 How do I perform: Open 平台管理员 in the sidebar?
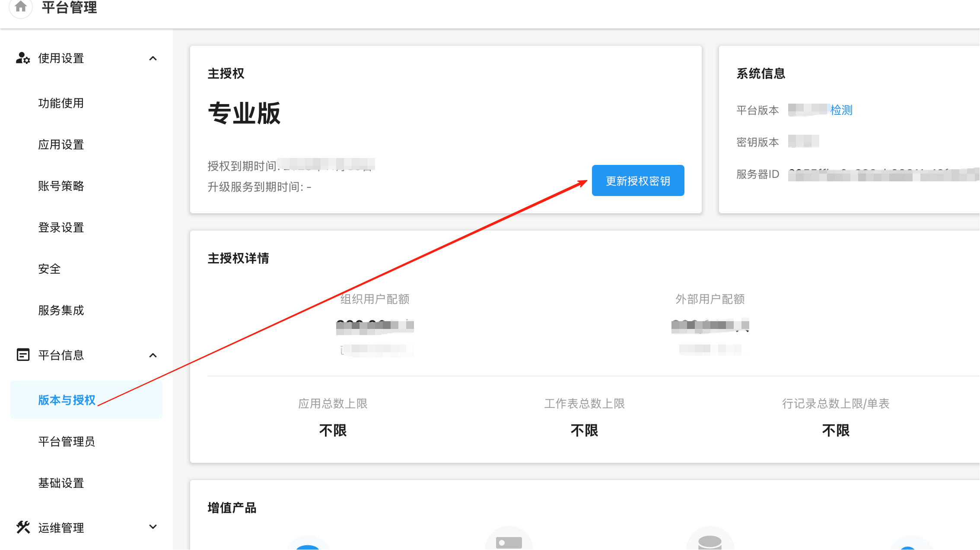67,442
